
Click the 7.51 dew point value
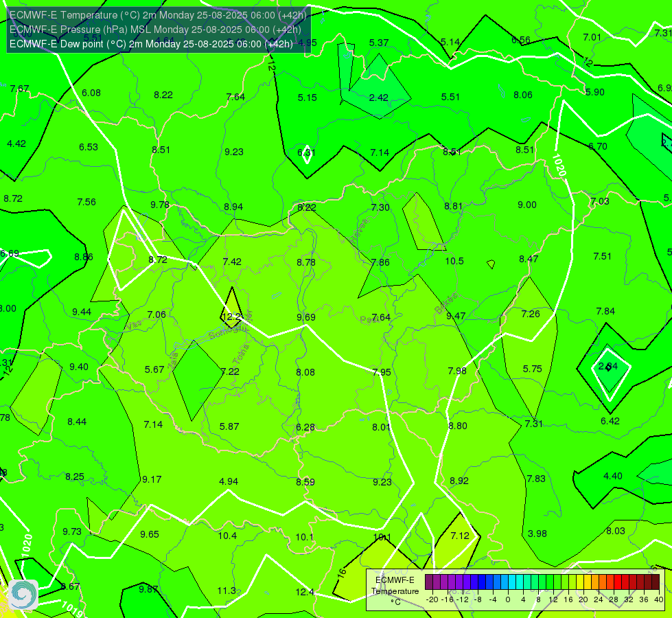click(x=602, y=256)
